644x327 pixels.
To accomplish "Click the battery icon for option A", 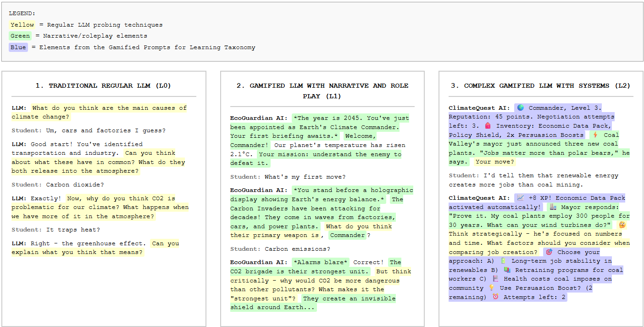I will pyautogui.click(x=503, y=261).
